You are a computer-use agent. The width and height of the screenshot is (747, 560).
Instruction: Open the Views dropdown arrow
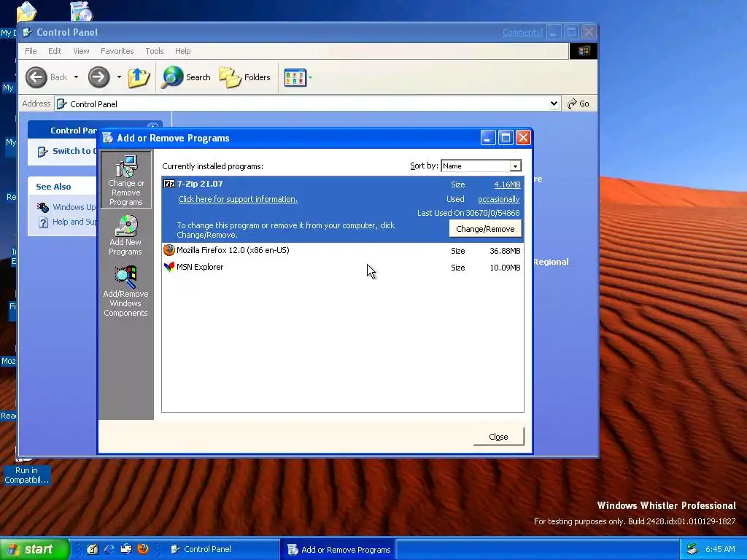(x=310, y=77)
